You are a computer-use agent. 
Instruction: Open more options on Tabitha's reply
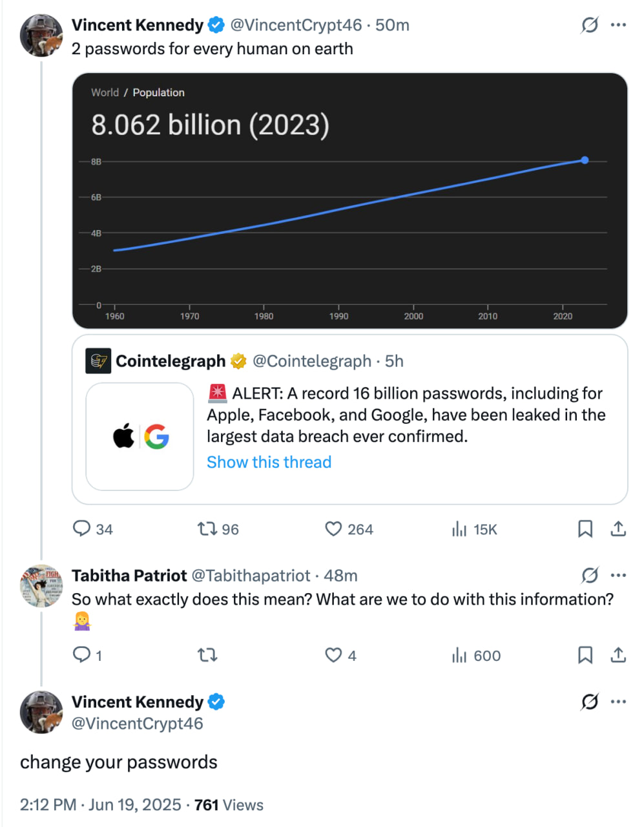pyautogui.click(x=618, y=575)
